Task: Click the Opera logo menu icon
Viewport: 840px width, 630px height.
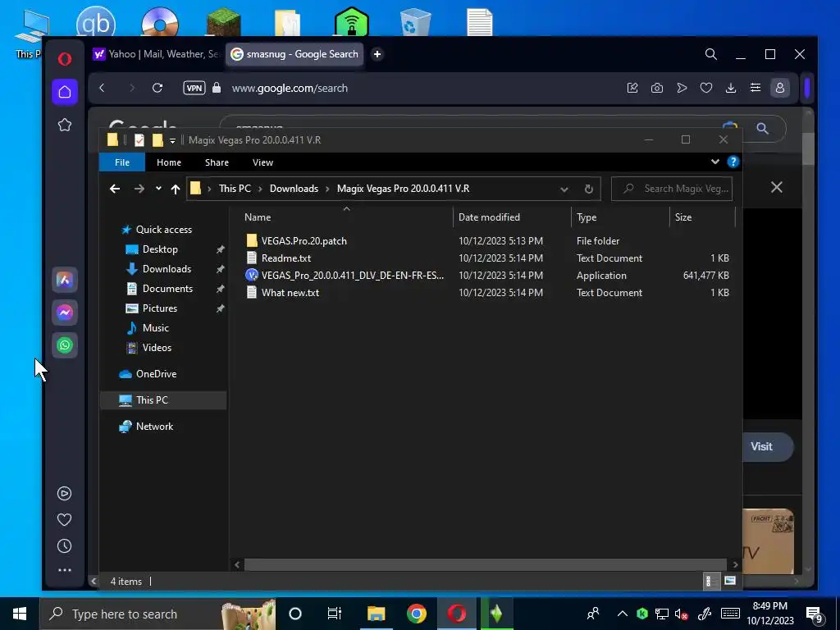Action: click(x=65, y=58)
